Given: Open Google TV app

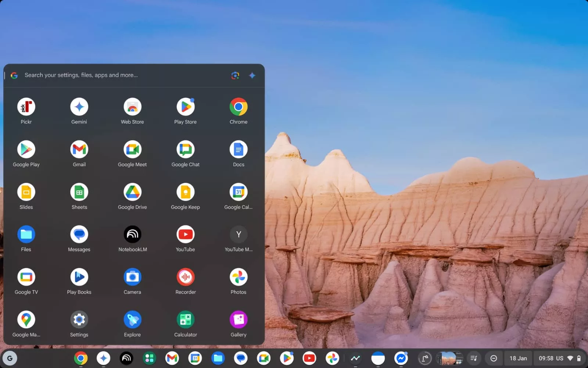Looking at the screenshot, I should pyautogui.click(x=26, y=277).
